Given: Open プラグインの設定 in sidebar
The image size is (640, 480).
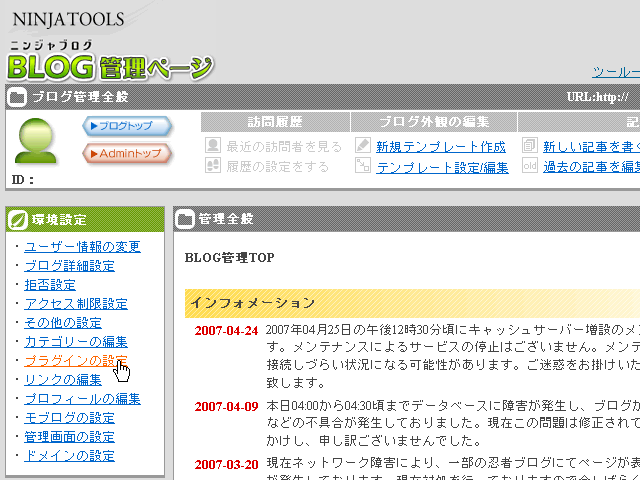Looking at the screenshot, I should pyautogui.click(x=76, y=361).
